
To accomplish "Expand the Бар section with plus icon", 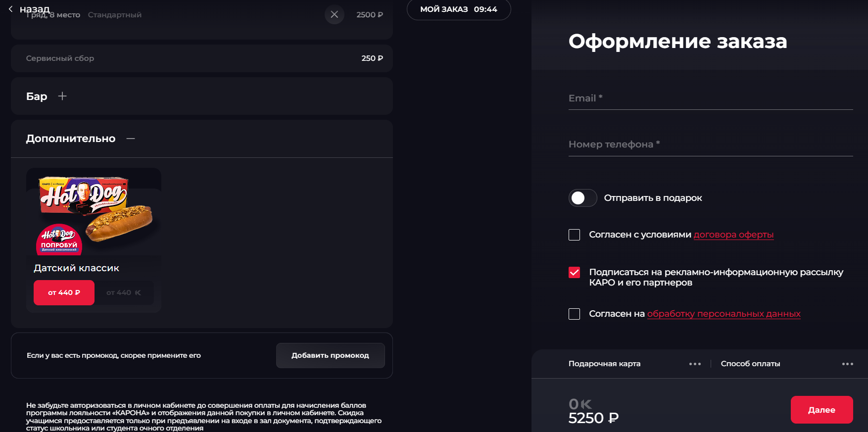I will 62,96.
